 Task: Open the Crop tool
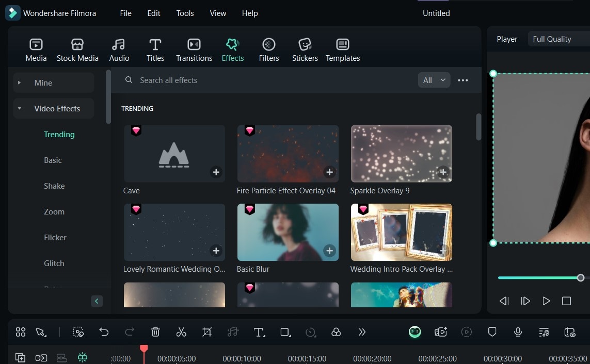[207, 332]
